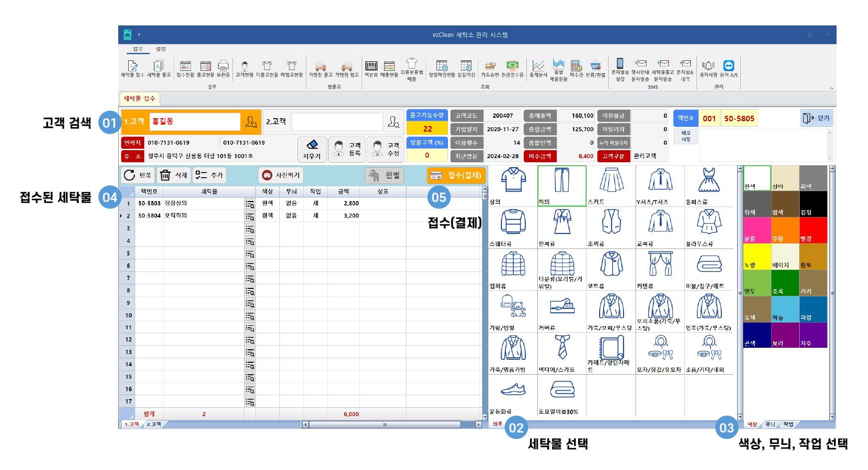The image size is (868, 470).
Task: Click the search icon beside 2.고객 field
Action: [x=394, y=122]
